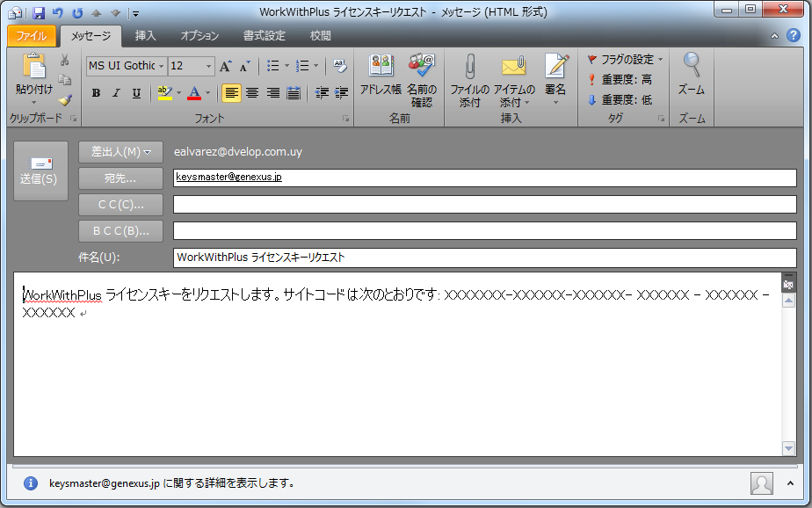Click into the Subject (件名) field
The image size is (812, 508).
[x=484, y=258]
